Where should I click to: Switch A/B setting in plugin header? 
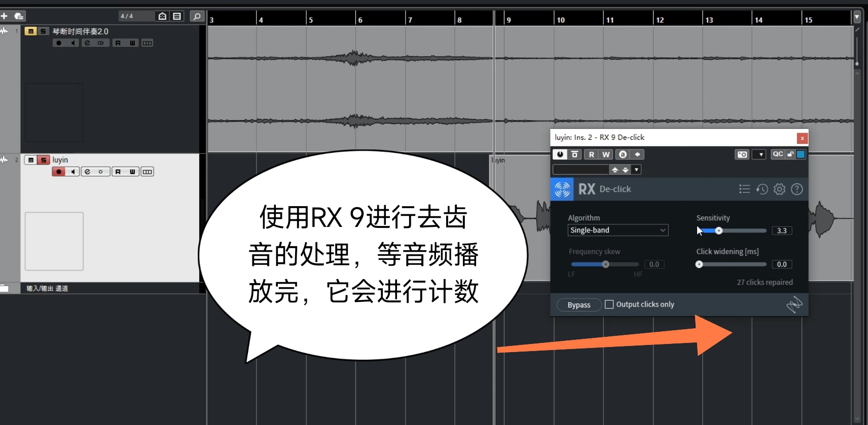click(623, 154)
